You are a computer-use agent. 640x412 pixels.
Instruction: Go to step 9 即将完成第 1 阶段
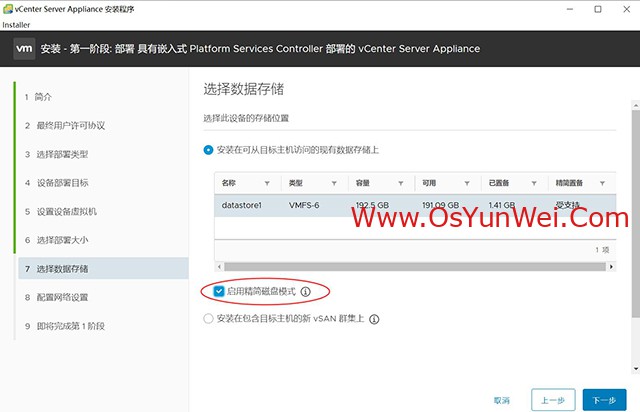[x=64, y=326]
